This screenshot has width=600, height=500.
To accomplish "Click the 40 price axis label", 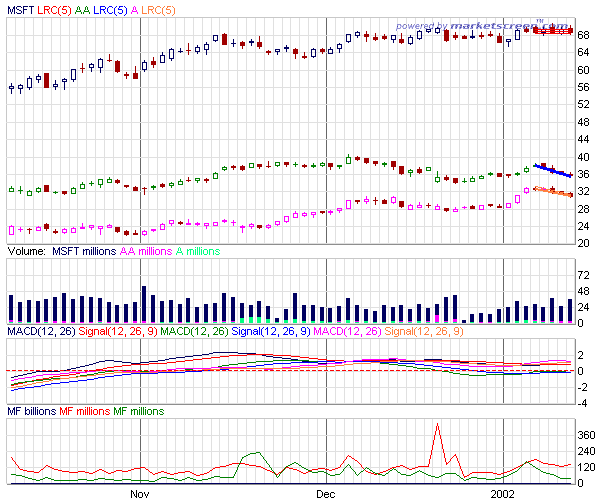I will pyautogui.click(x=583, y=157).
